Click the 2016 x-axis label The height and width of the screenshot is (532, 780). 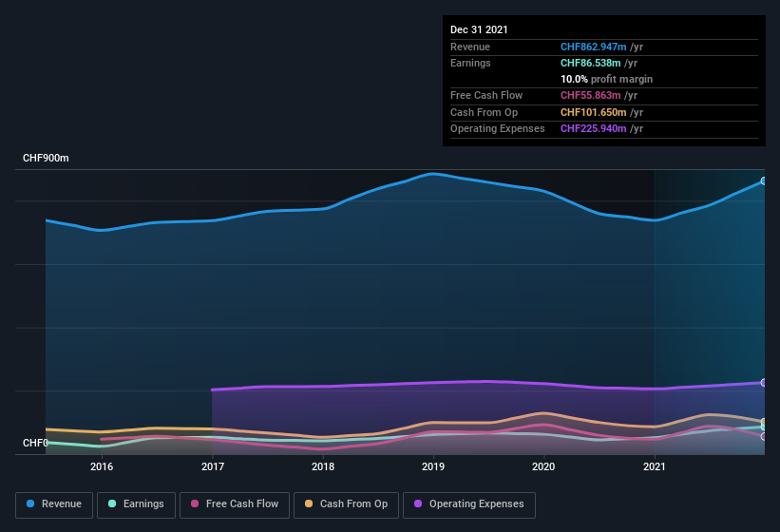102,466
